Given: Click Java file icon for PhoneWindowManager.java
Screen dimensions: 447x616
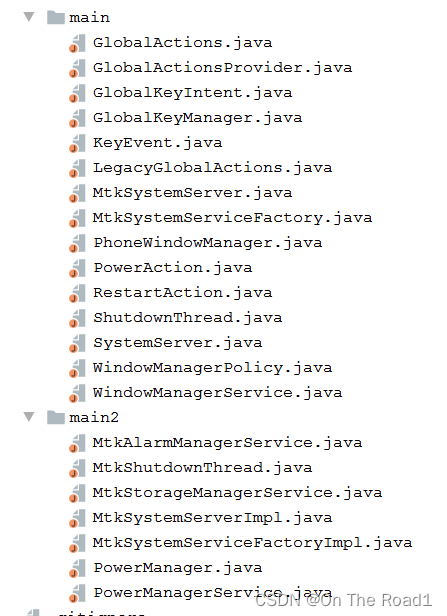Looking at the screenshot, I should [x=77, y=243].
